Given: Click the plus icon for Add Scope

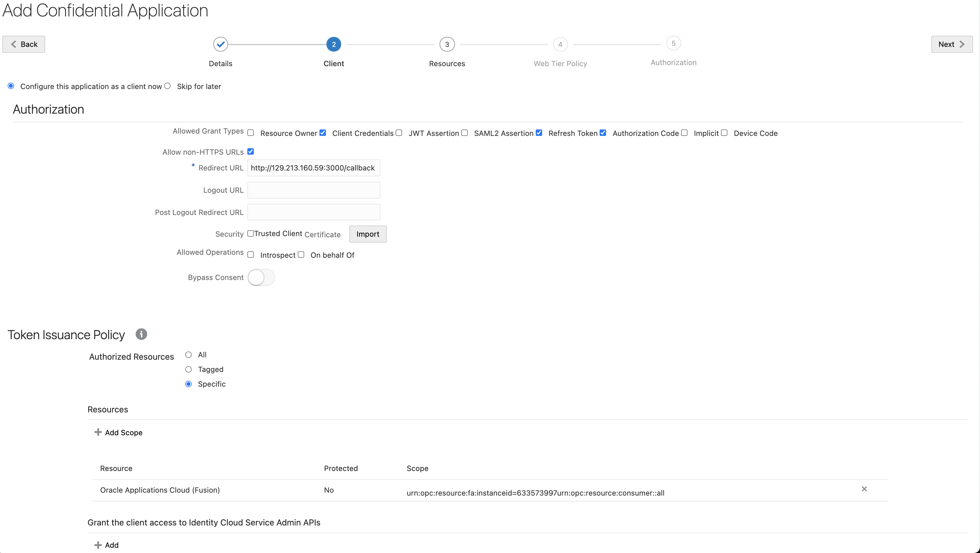Looking at the screenshot, I should (x=98, y=432).
